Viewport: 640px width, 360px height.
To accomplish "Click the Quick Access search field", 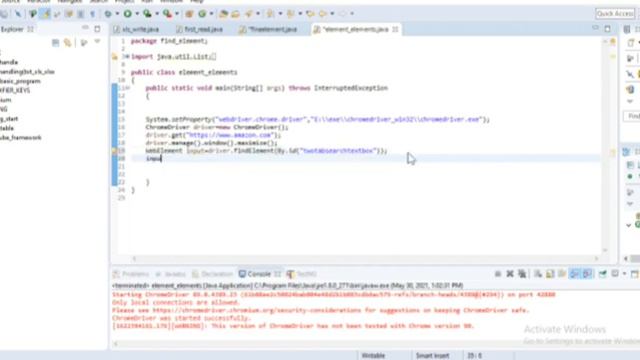I will 615,14.
